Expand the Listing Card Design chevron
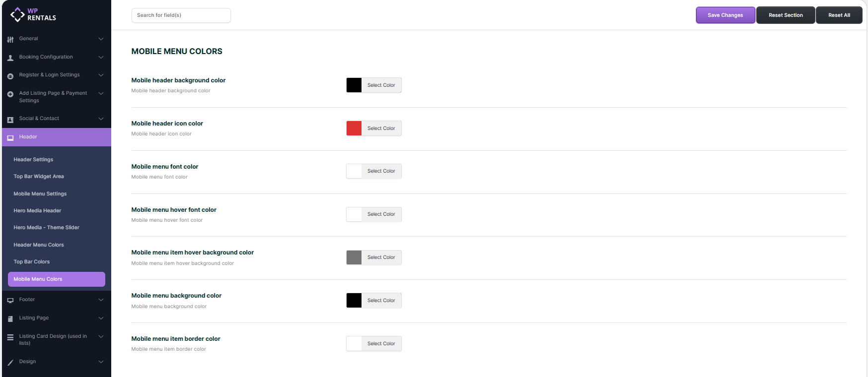868x377 pixels. (x=101, y=336)
